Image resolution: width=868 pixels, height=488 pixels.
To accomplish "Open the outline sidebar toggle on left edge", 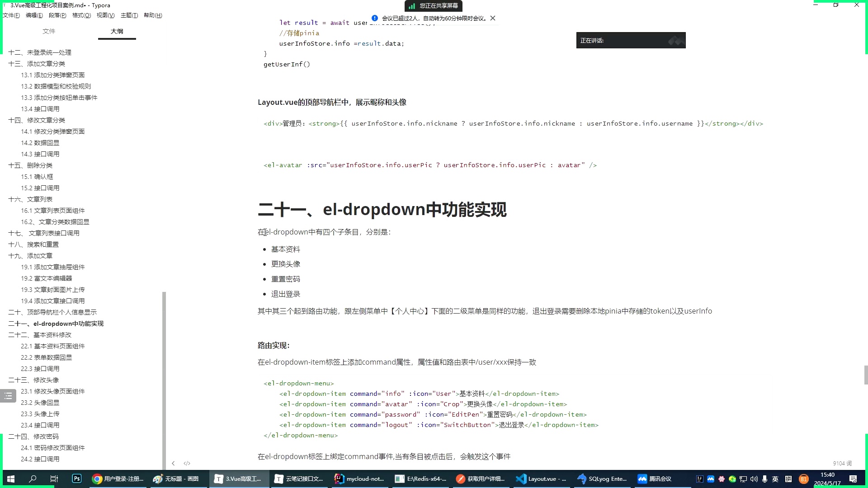I will coord(8,395).
